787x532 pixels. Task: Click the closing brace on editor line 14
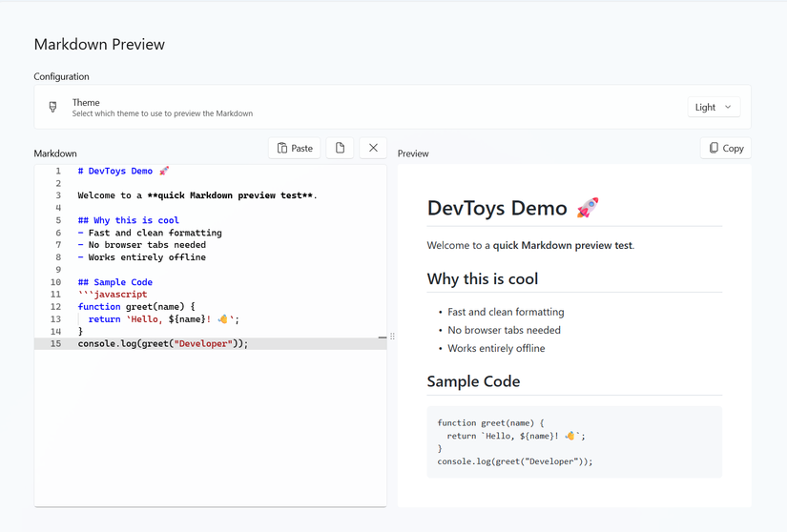point(80,332)
